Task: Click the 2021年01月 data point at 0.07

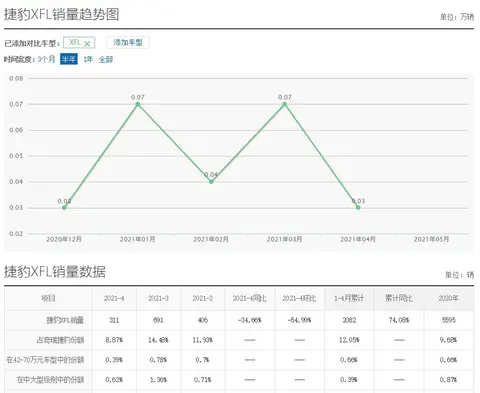Action: [x=138, y=104]
